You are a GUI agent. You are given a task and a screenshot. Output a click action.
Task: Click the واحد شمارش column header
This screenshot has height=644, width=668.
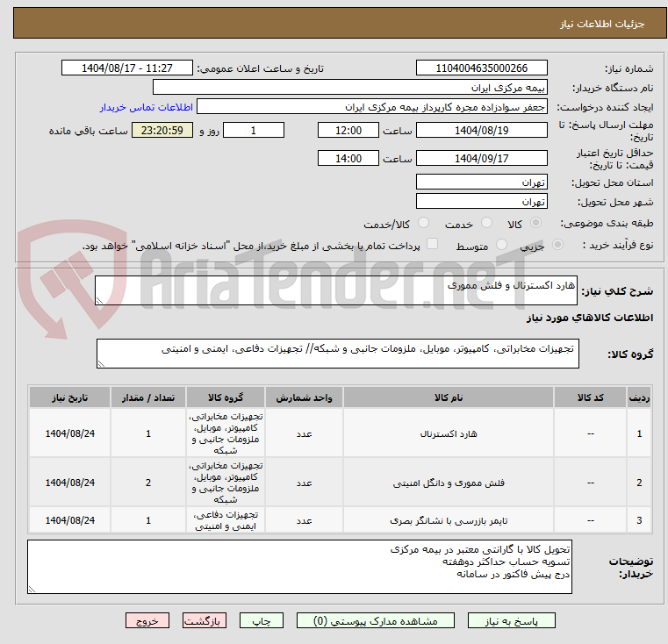tap(304, 397)
